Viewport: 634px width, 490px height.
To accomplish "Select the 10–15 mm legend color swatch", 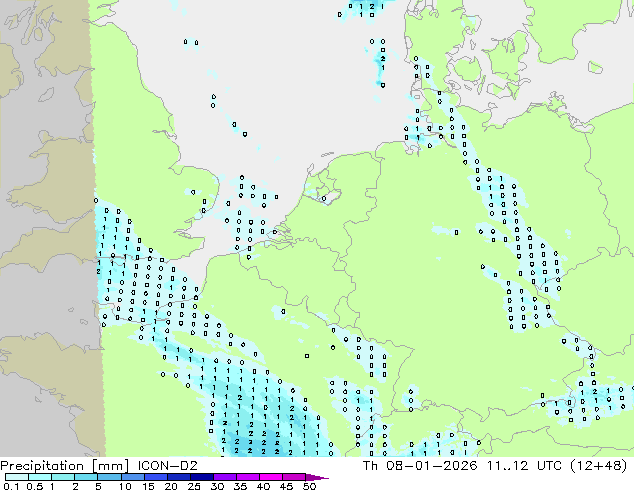I will tap(132, 477).
